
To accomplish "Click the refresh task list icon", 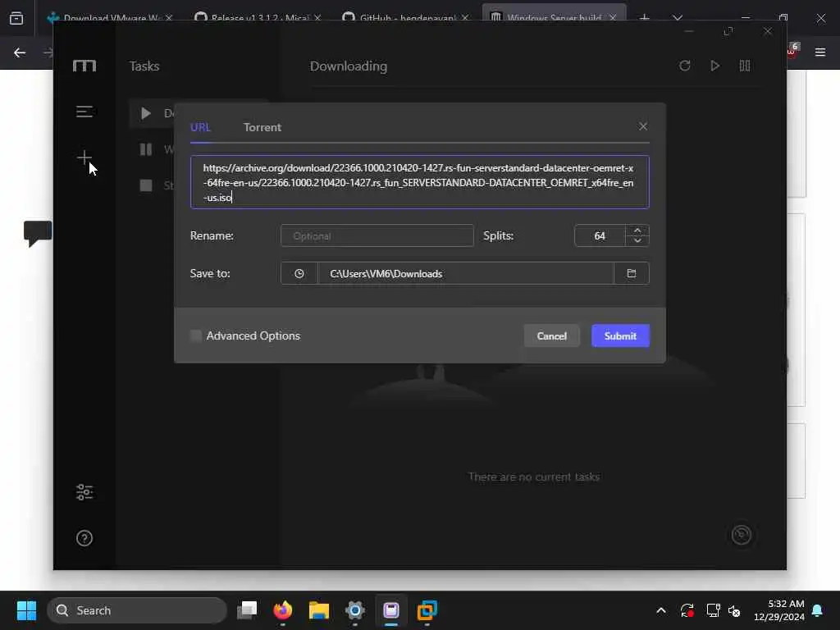I will [x=685, y=66].
